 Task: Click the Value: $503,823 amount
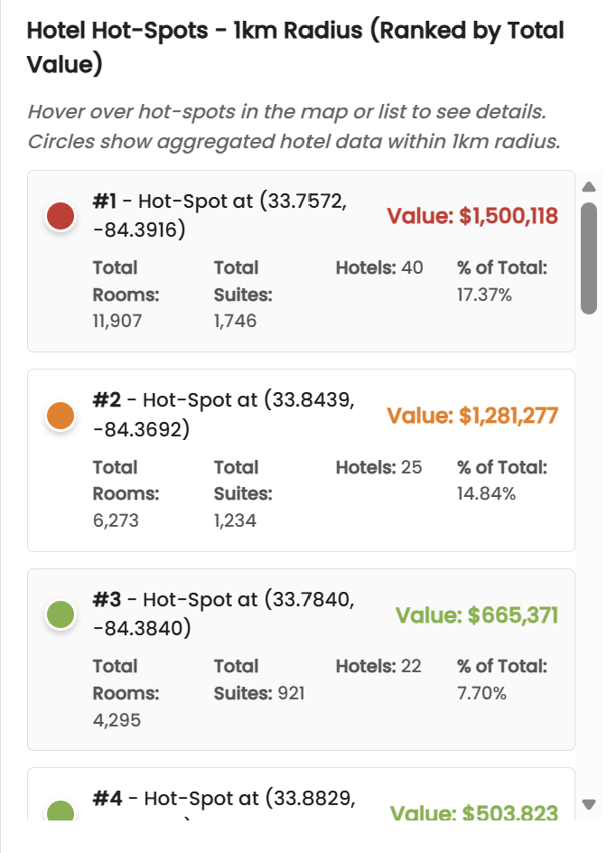pyautogui.click(x=474, y=812)
